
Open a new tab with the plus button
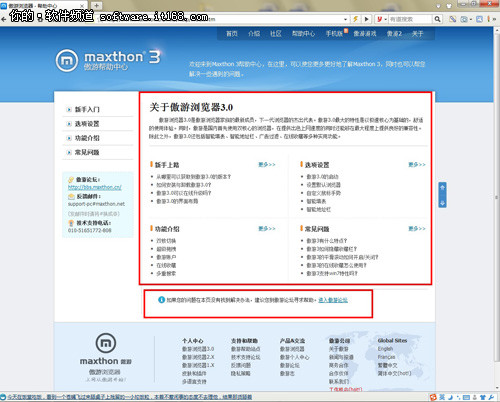click(96, 5)
